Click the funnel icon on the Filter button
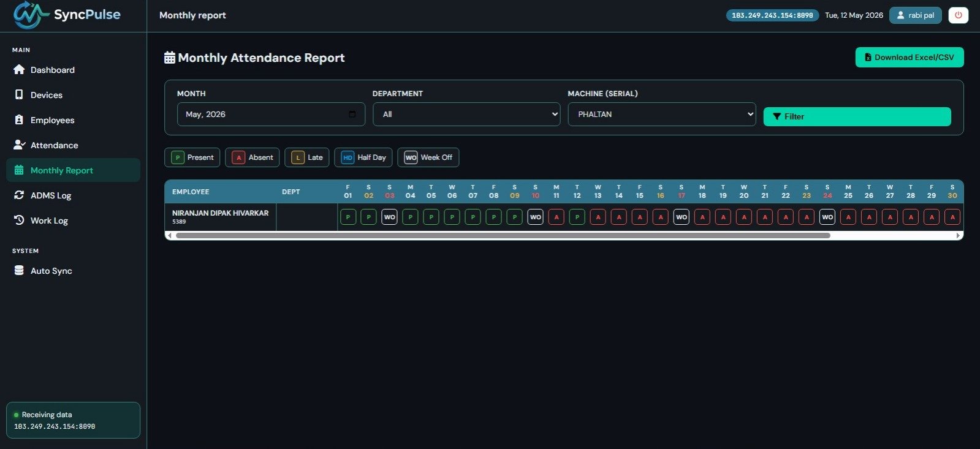This screenshot has height=449, width=980. click(777, 116)
